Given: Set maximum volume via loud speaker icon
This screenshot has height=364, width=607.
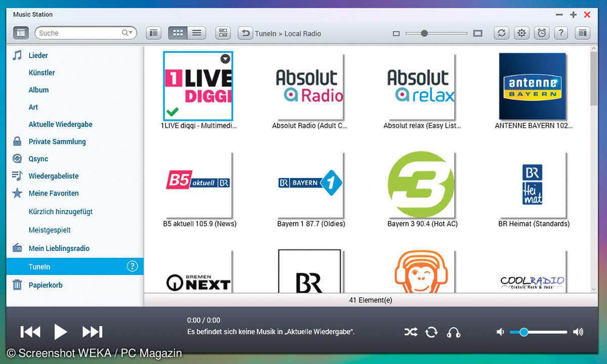Looking at the screenshot, I should tap(578, 332).
